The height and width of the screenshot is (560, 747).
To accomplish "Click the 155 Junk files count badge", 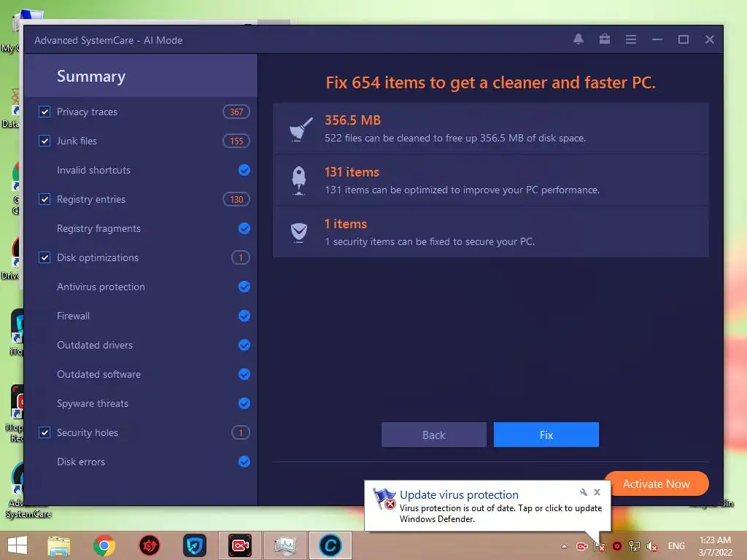I will (x=236, y=141).
